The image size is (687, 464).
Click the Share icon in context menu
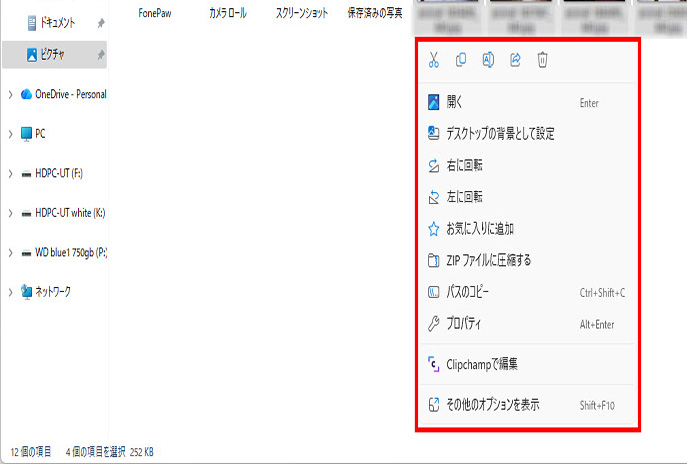tap(516, 60)
